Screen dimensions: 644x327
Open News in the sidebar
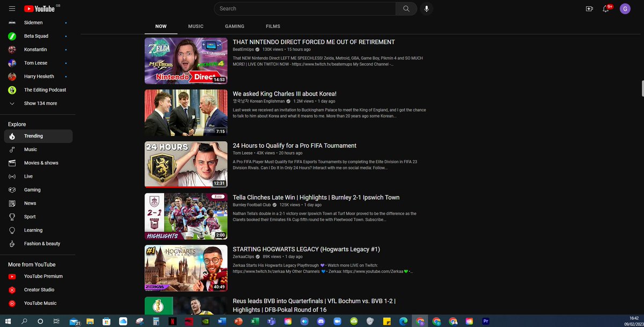point(38,204)
